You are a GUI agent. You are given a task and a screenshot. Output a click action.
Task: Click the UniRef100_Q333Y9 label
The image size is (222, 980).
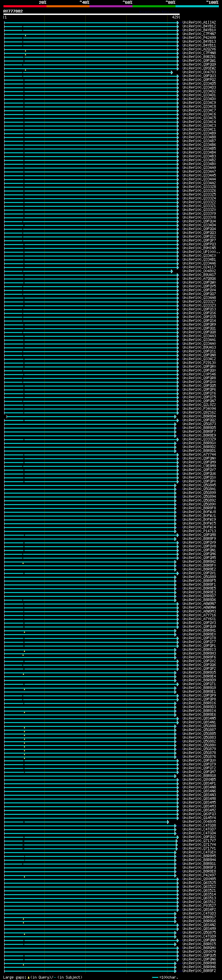click(199, 214)
